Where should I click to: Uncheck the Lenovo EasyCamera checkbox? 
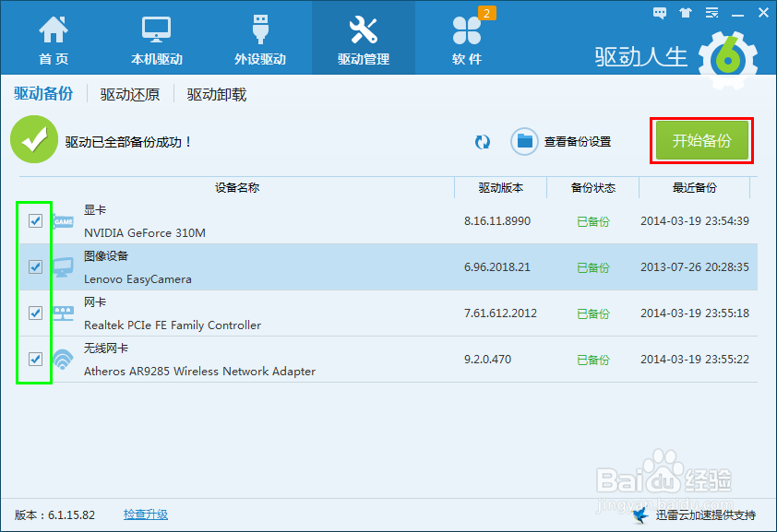point(35,266)
